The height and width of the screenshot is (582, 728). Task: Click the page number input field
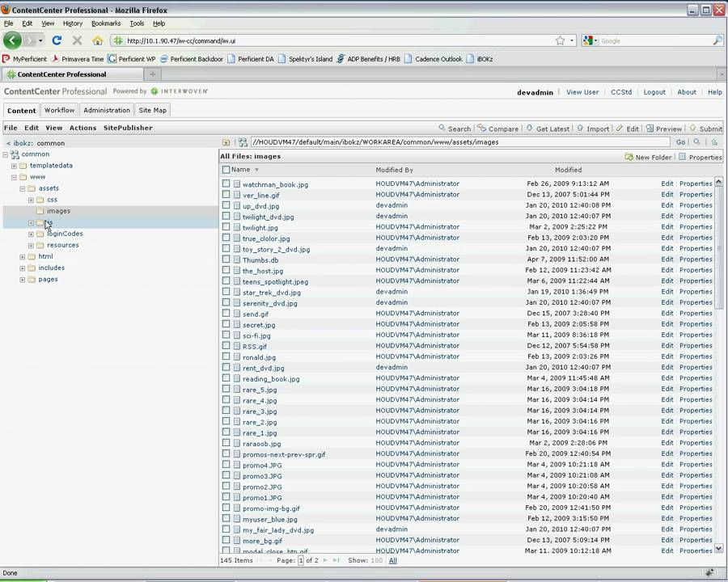point(301,560)
